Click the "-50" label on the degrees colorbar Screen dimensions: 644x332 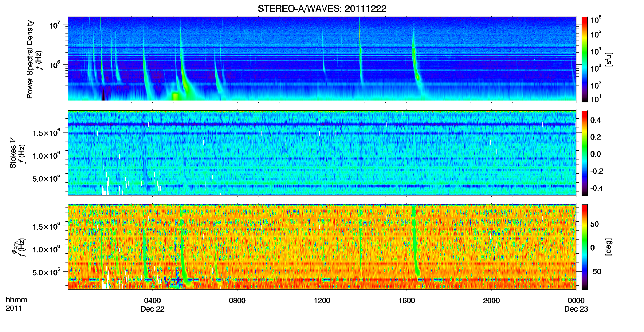click(596, 272)
